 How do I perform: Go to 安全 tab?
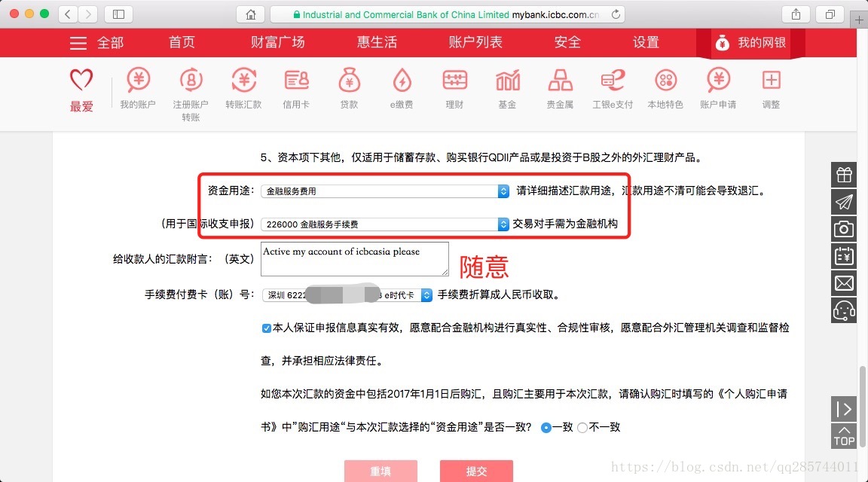pos(567,43)
